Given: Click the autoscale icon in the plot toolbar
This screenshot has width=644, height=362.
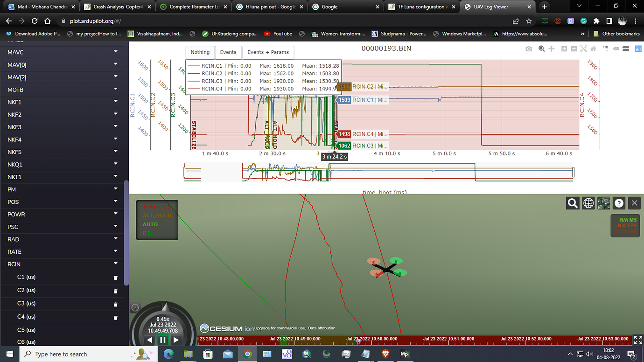Looking at the screenshot, I should [x=583, y=49].
